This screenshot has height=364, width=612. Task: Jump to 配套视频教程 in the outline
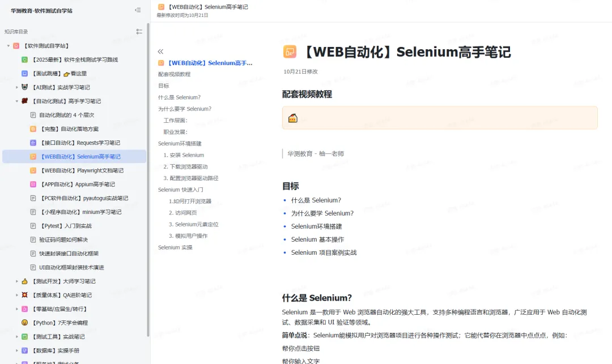(x=174, y=74)
